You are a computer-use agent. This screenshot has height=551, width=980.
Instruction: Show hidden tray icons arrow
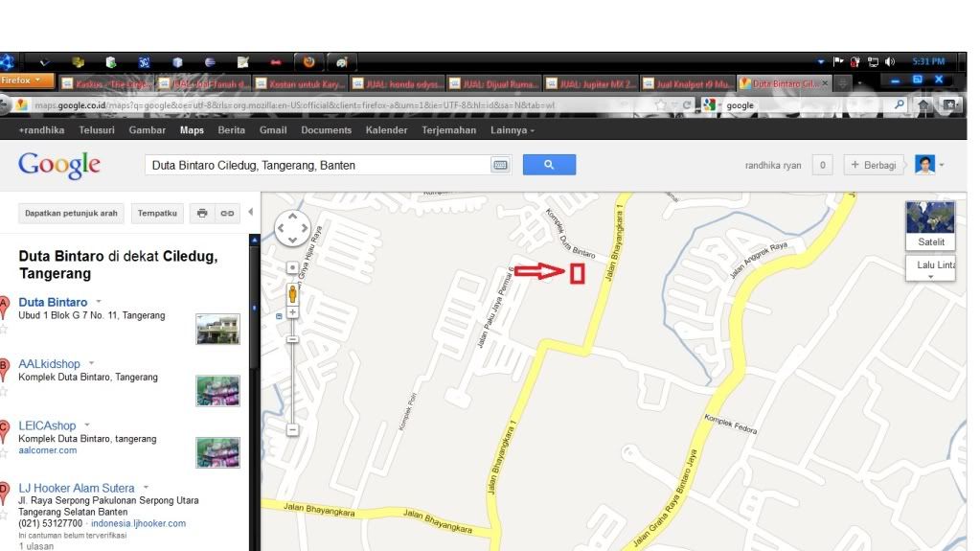click(x=820, y=62)
